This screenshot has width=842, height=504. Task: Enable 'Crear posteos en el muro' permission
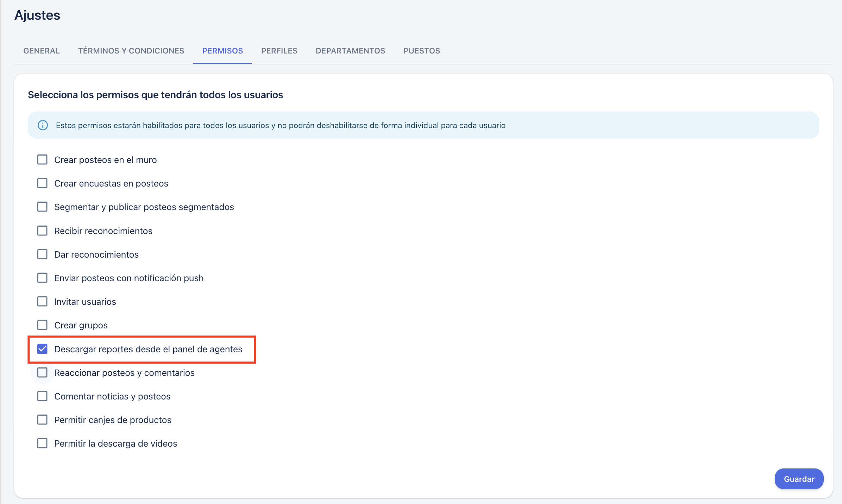42,159
